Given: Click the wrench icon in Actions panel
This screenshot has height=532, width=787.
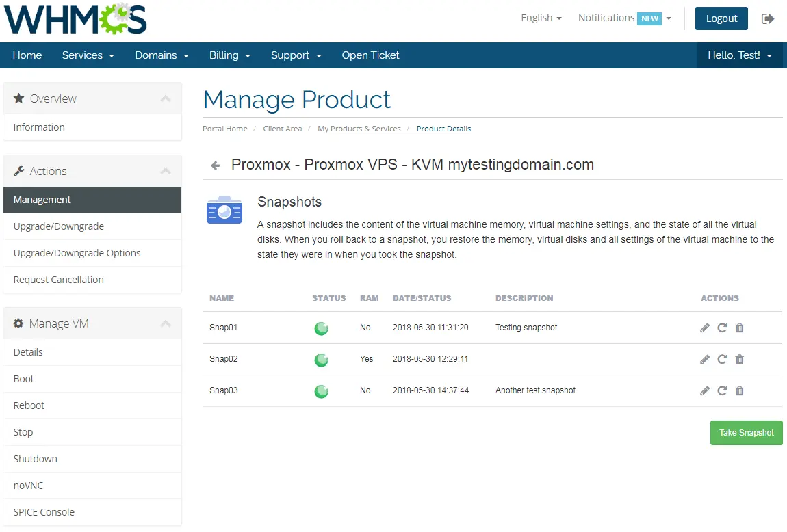Looking at the screenshot, I should (x=18, y=171).
